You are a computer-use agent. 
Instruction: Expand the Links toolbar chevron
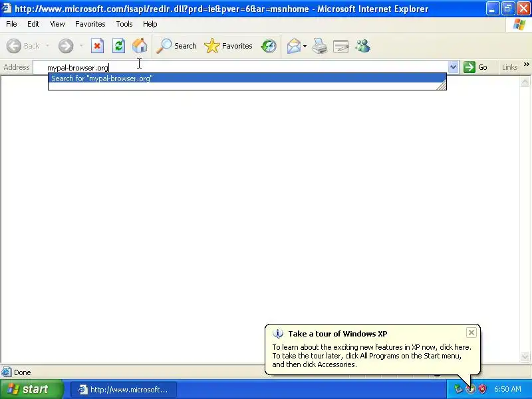[526, 64]
